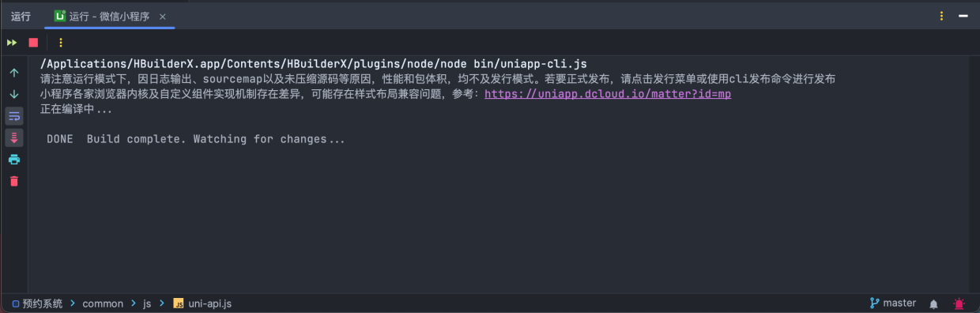Open the red siren error indicator

959,304
